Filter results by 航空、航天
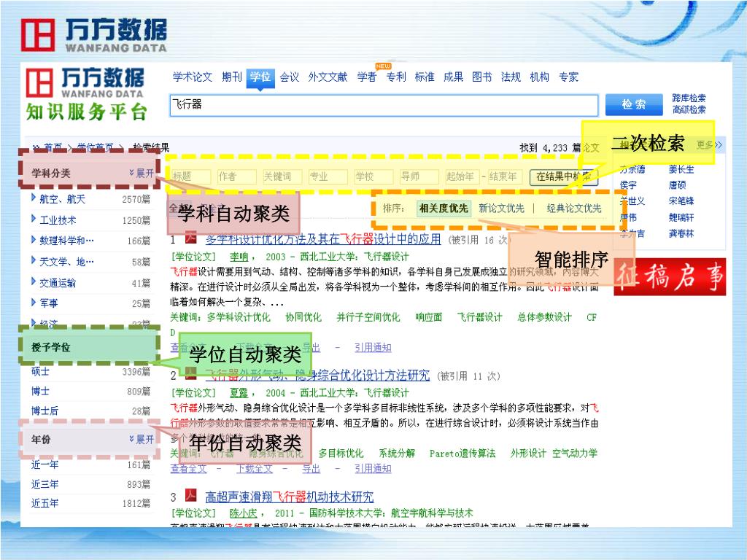The image size is (747, 560). click(x=63, y=199)
